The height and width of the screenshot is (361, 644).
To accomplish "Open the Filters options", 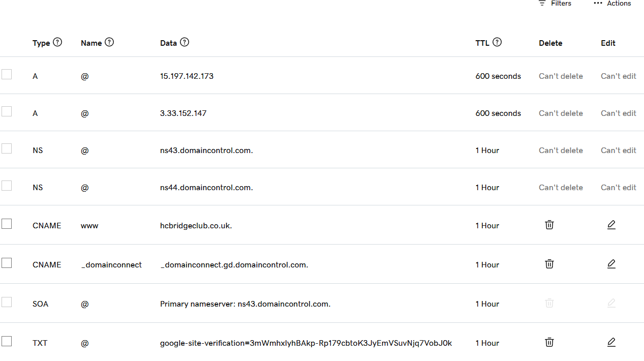I will click(555, 4).
